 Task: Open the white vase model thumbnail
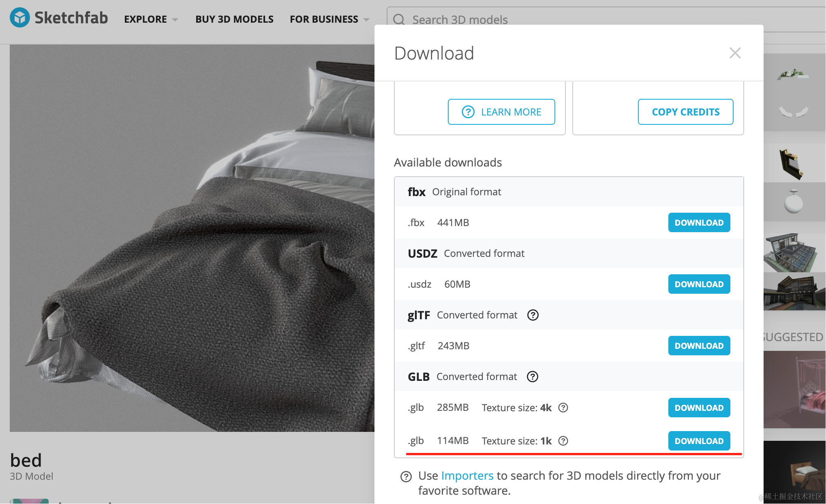pos(794,201)
